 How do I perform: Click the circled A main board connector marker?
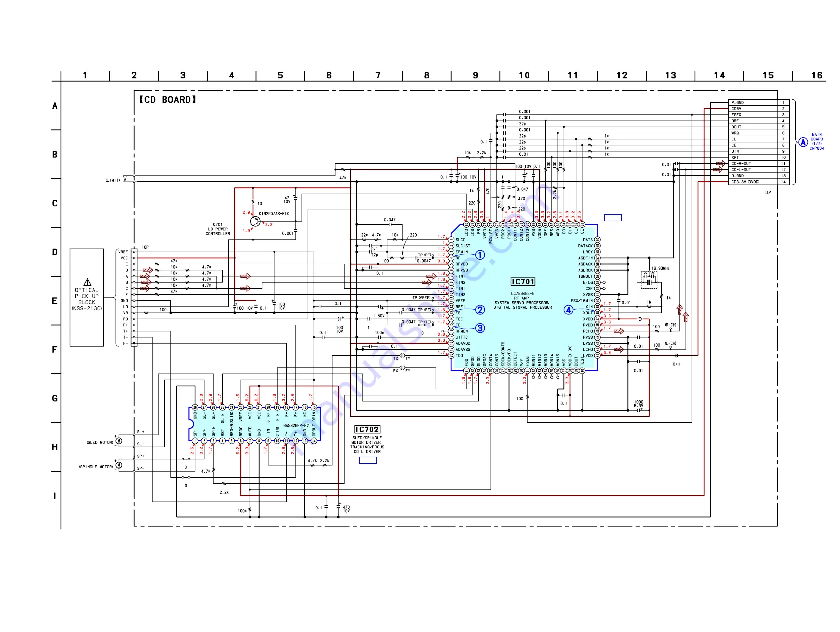pos(803,142)
